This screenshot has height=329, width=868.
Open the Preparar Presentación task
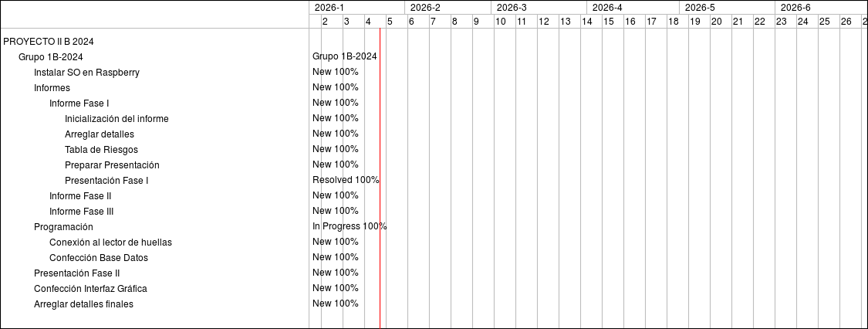(112, 165)
